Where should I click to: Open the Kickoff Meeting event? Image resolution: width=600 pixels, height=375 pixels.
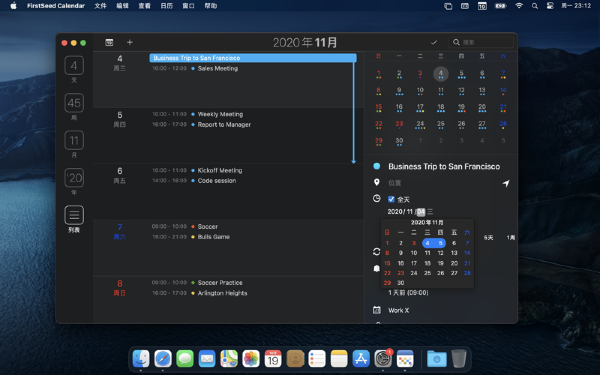click(220, 171)
